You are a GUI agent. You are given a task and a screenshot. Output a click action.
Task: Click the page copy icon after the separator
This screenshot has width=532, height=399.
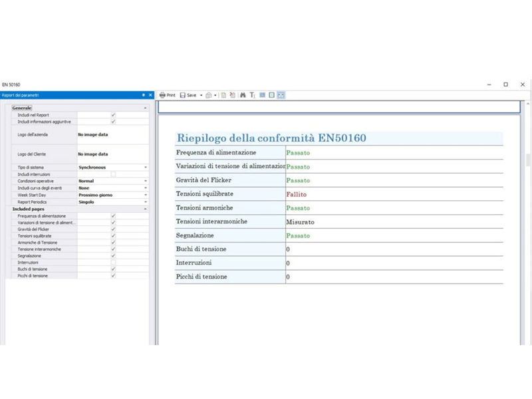[x=223, y=95]
